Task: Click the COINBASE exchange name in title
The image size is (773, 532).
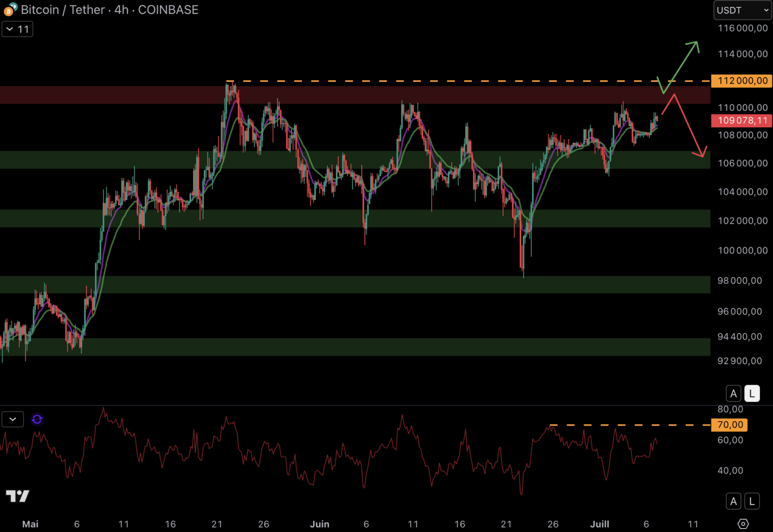Action: coord(168,10)
